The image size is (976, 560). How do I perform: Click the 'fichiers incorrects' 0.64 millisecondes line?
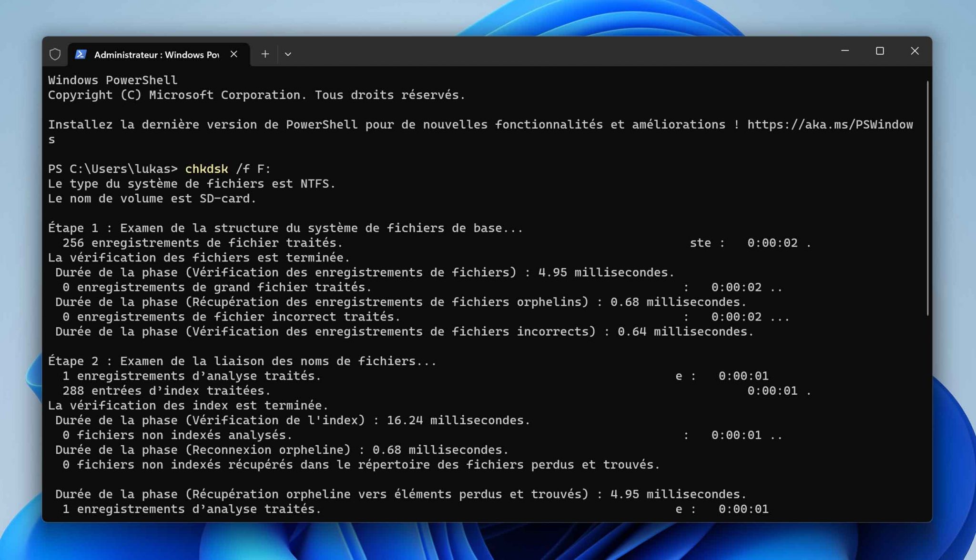pyautogui.click(x=404, y=331)
